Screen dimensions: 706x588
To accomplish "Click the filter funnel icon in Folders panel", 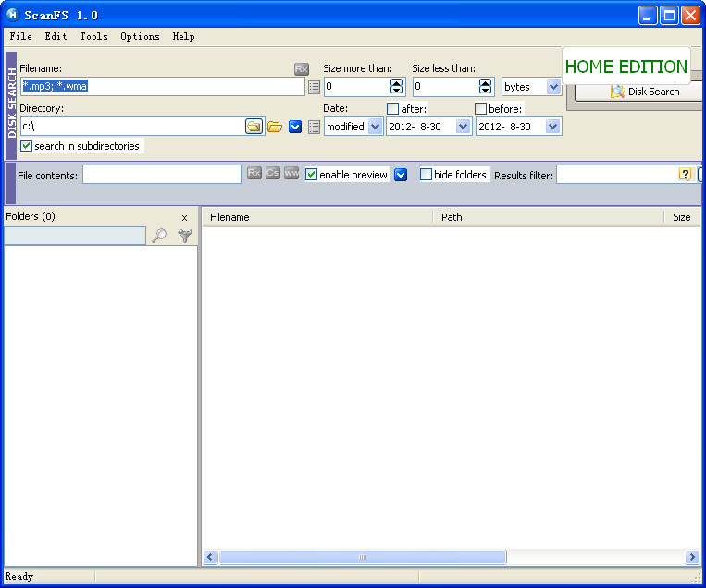I will point(185,237).
